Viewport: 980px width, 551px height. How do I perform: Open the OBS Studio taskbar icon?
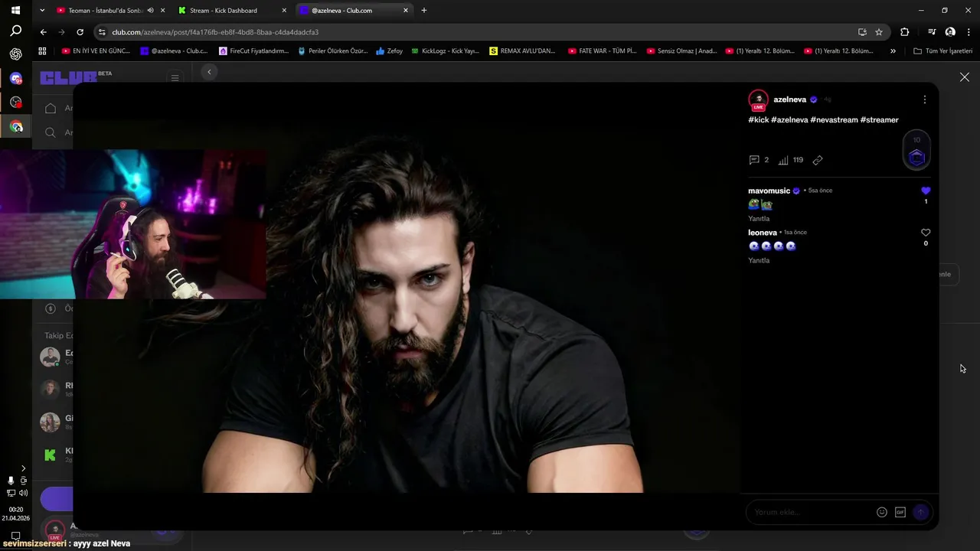tap(15, 102)
